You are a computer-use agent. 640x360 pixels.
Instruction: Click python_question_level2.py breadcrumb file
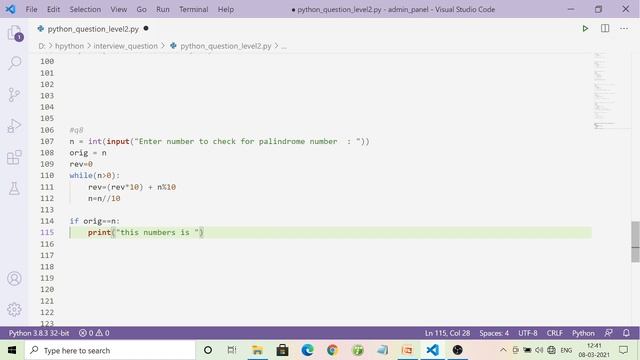point(225,46)
